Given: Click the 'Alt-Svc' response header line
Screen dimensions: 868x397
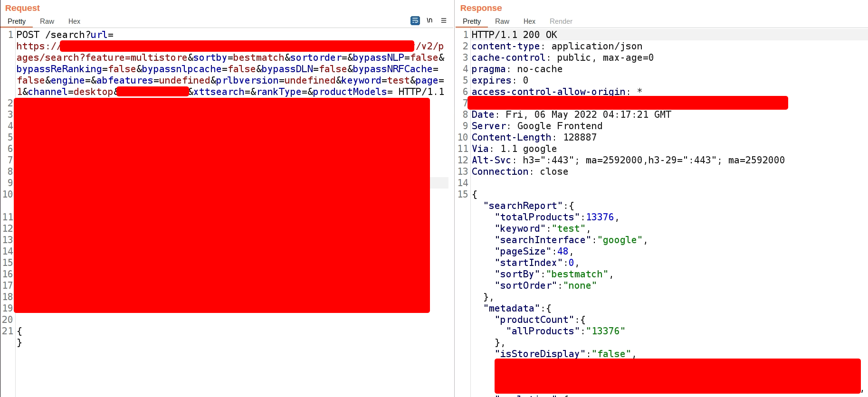Looking at the screenshot, I should point(629,160).
